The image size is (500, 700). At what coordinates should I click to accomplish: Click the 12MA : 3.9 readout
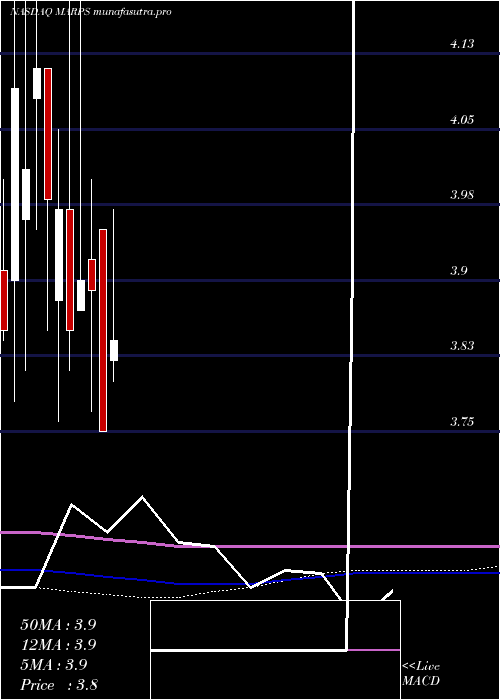pyautogui.click(x=58, y=645)
